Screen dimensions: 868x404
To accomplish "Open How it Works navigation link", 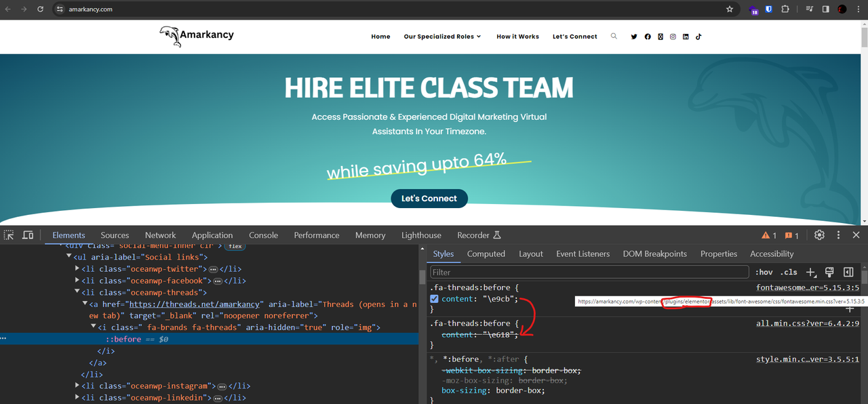I will pos(517,37).
